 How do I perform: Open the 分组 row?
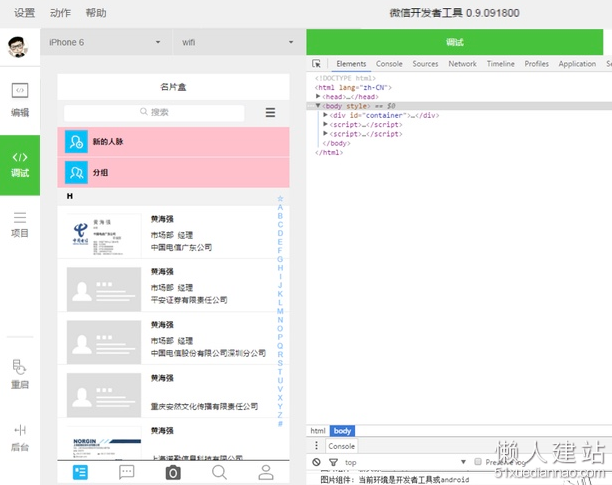(x=173, y=172)
